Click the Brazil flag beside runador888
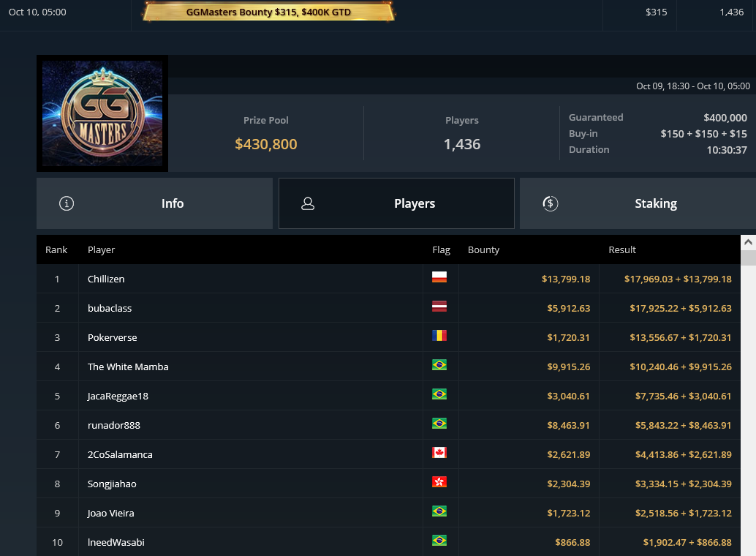The height and width of the screenshot is (556, 756). click(439, 424)
